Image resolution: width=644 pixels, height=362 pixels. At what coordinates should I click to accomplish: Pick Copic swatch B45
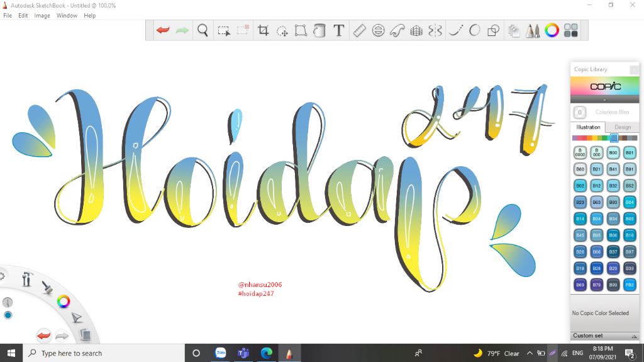click(580, 235)
